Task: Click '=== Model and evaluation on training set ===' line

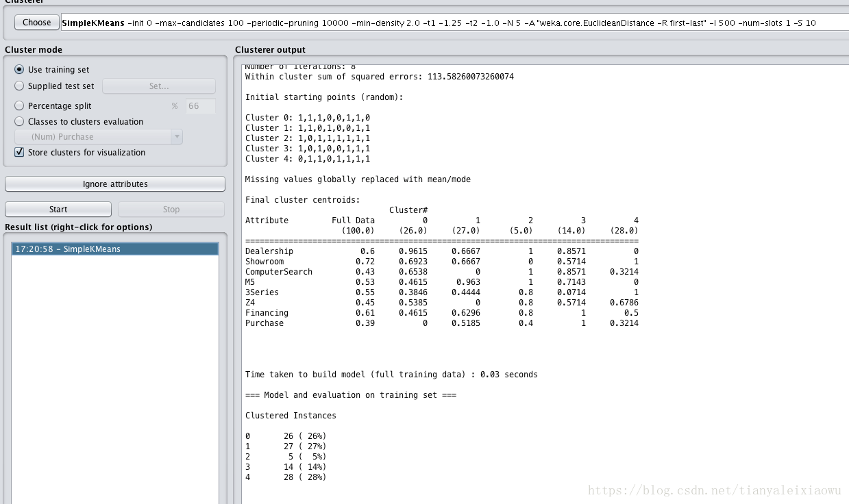Action: [351, 395]
